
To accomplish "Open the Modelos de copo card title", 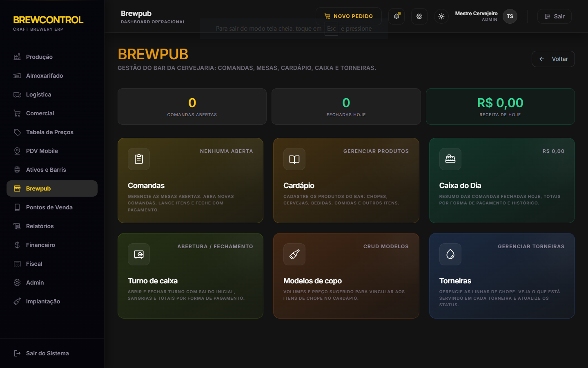I will coord(313,281).
